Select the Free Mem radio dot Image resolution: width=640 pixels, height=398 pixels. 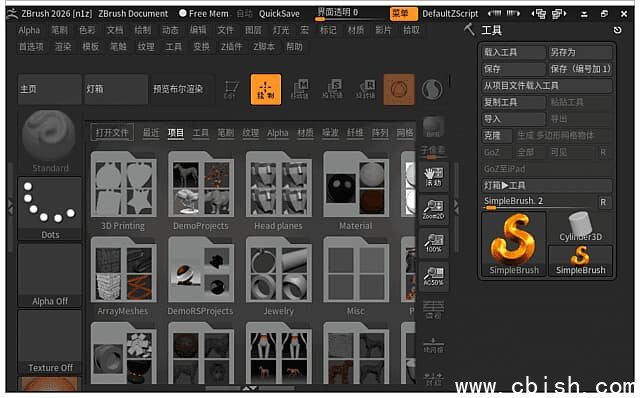(183, 13)
